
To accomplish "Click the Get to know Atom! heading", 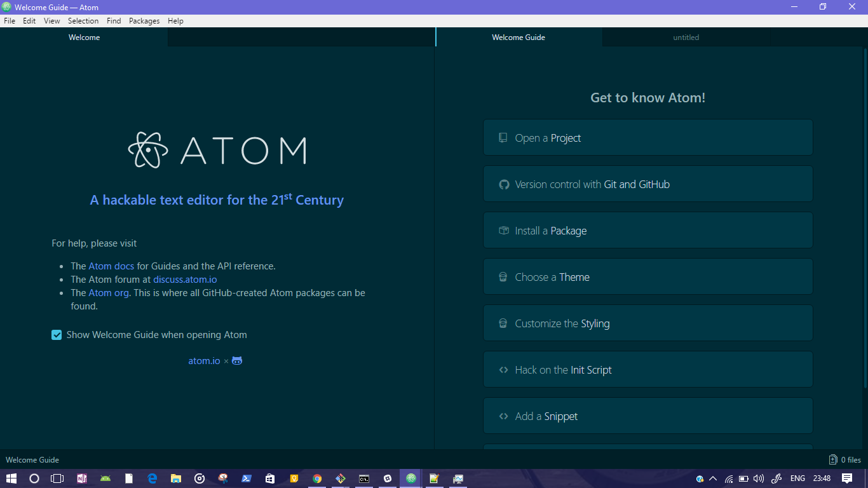I will (648, 98).
